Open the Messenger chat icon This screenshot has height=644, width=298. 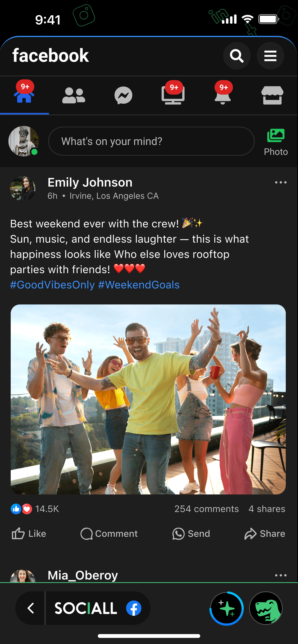tap(123, 95)
